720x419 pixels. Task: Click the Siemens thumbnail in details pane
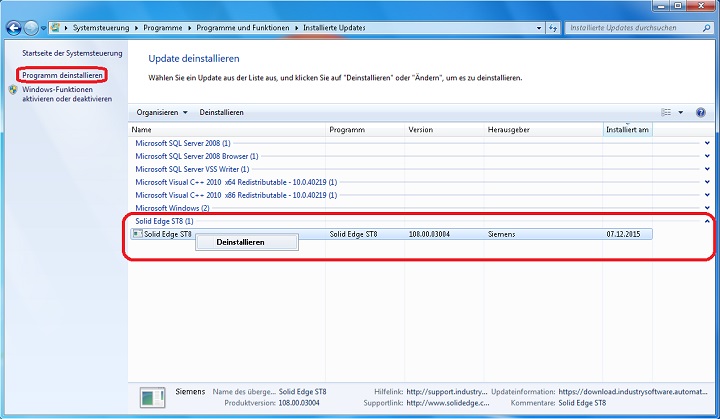click(152, 398)
